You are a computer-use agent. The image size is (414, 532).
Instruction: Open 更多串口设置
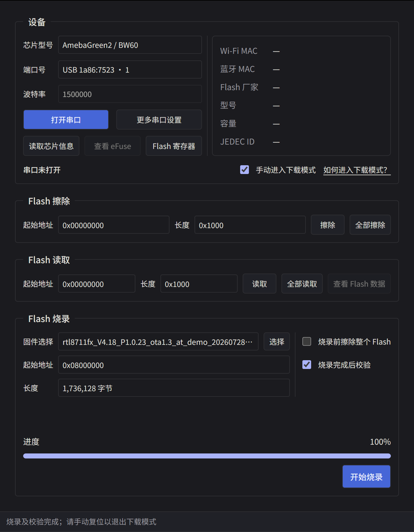point(159,120)
